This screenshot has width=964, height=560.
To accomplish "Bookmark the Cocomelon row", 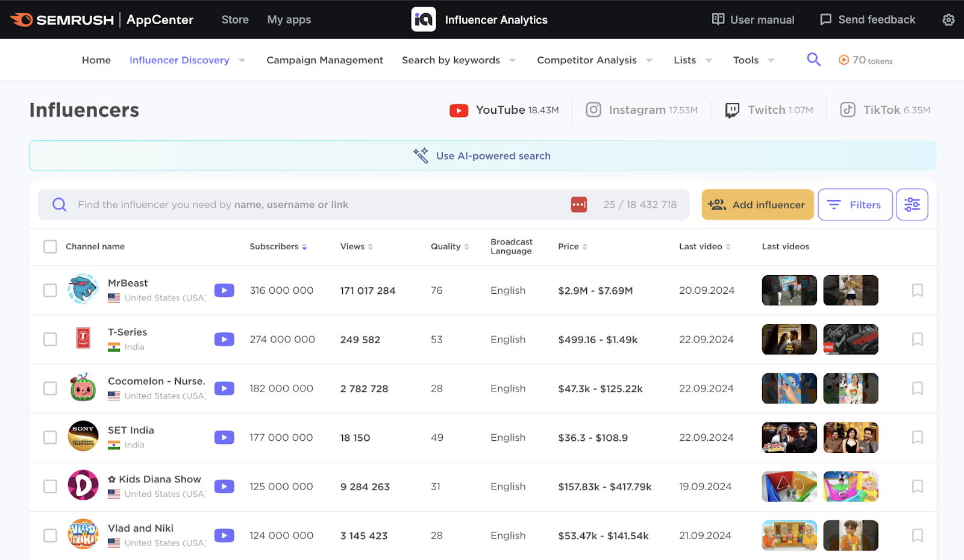I will point(918,388).
